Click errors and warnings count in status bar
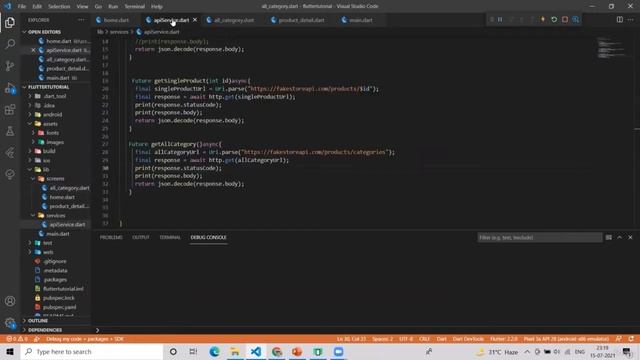640x360 pixels. [17, 339]
